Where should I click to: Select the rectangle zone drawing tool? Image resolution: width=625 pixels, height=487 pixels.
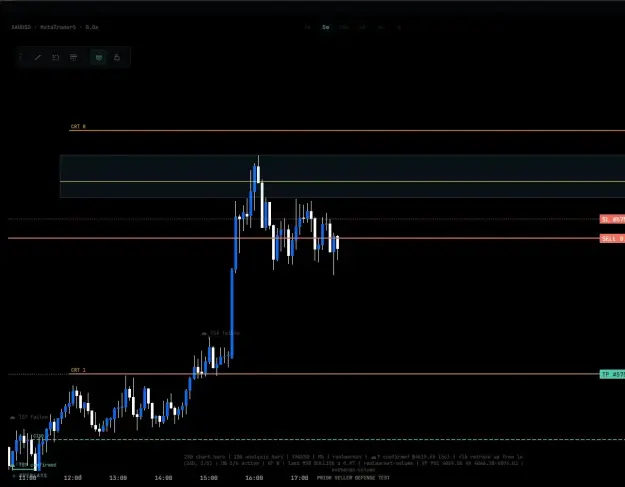(56, 57)
